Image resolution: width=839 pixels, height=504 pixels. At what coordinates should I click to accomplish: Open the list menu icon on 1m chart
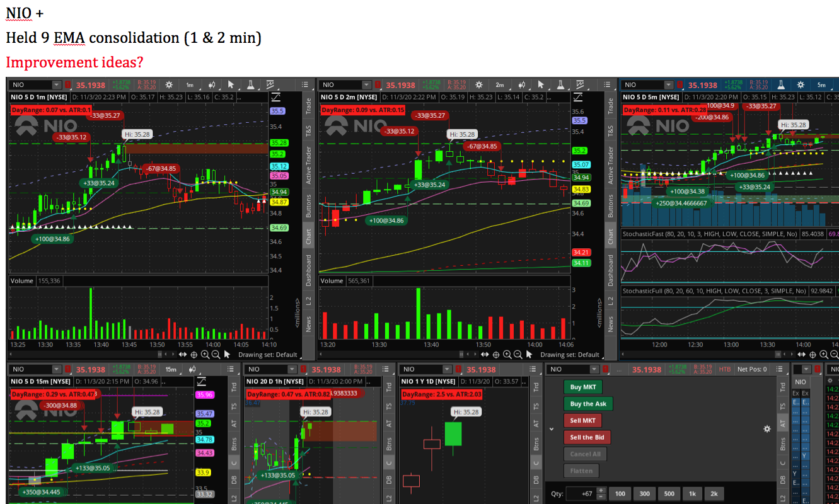[x=305, y=85]
